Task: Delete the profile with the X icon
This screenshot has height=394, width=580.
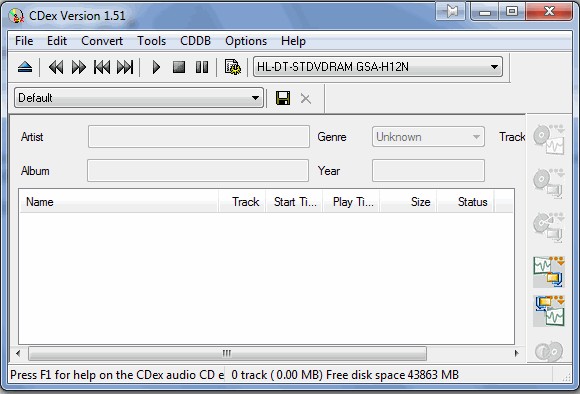Action: point(306,99)
